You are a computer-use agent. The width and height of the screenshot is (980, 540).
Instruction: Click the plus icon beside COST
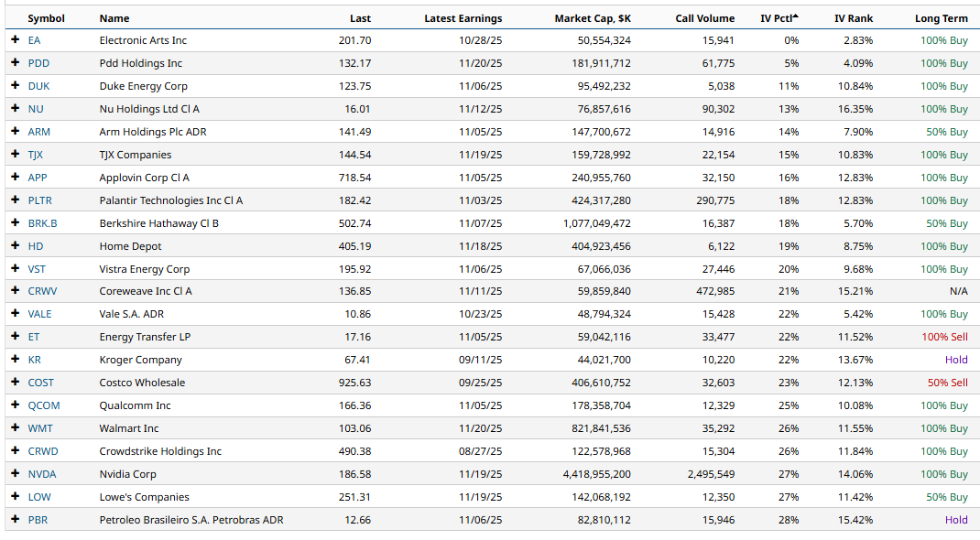[15, 383]
